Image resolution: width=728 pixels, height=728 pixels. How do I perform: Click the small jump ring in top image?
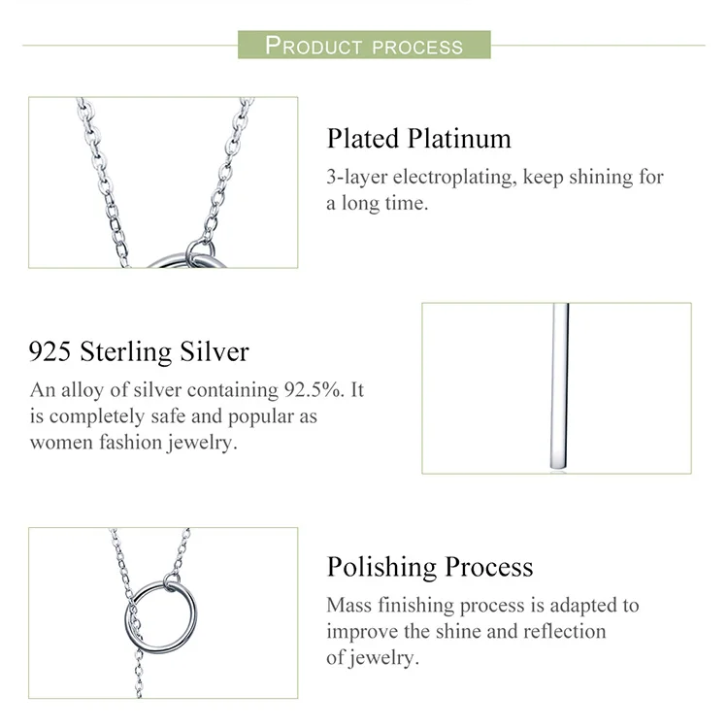click(x=201, y=253)
